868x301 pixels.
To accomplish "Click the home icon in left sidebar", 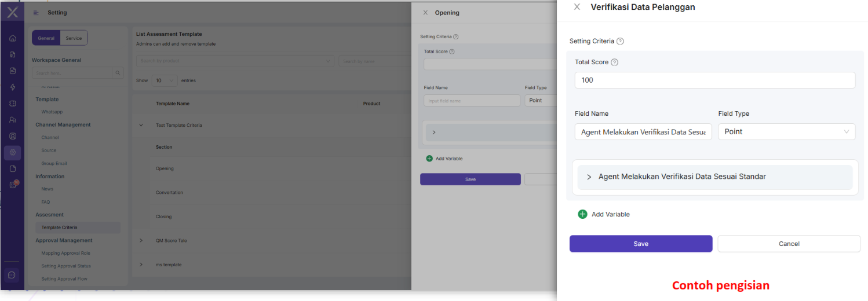I will pyautogui.click(x=13, y=38).
